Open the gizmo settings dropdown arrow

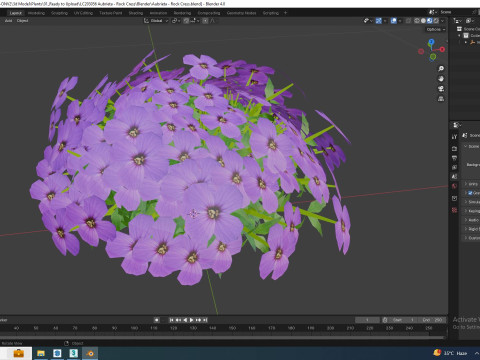pos(385,21)
